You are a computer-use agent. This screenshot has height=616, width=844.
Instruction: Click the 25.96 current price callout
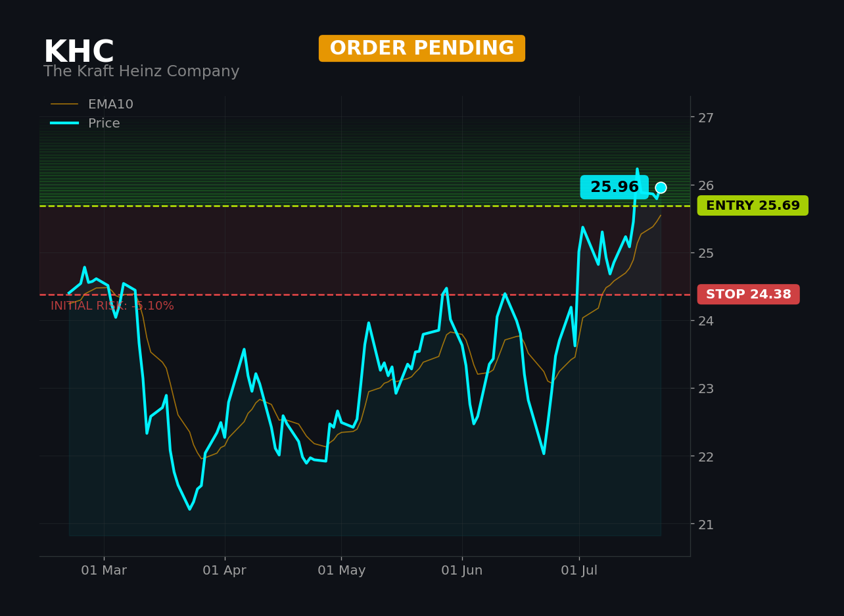point(614,187)
